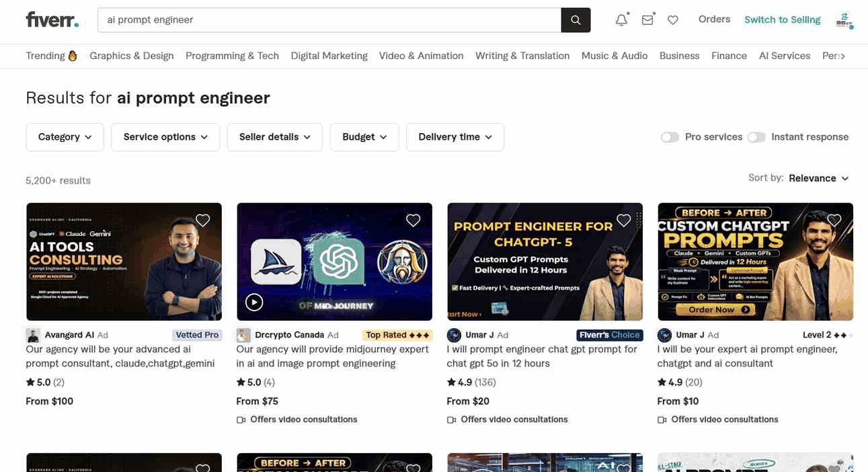Click the Vetted Pro badge
868x472 pixels.
tap(197, 335)
